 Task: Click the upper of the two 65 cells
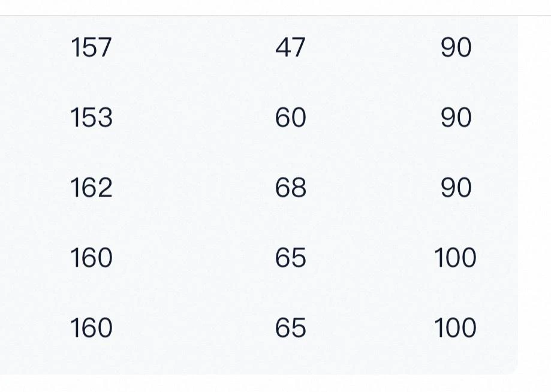click(290, 258)
